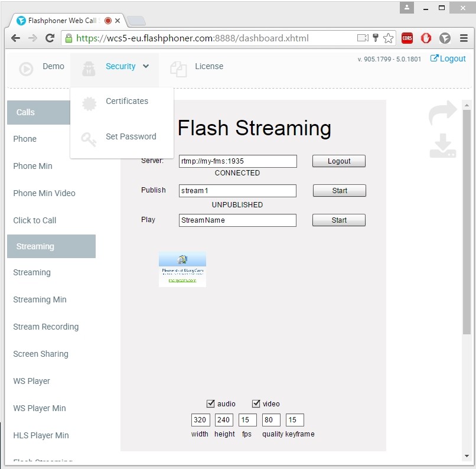476x469 pixels.
Task: Click the camera access icon in address bar
Action: (x=363, y=38)
